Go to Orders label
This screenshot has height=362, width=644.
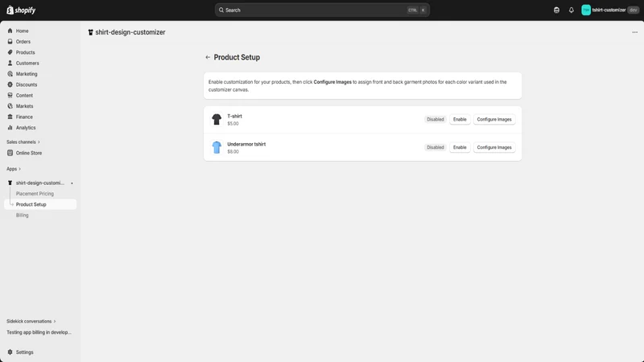click(23, 42)
